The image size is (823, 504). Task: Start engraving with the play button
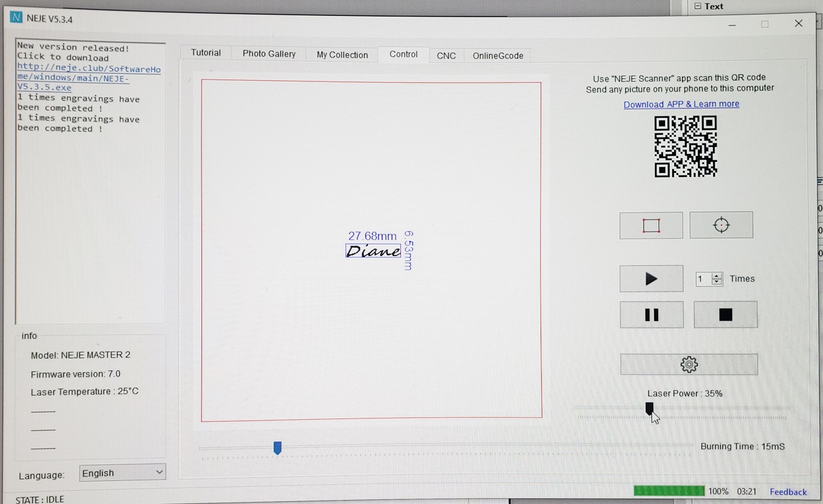coord(651,279)
